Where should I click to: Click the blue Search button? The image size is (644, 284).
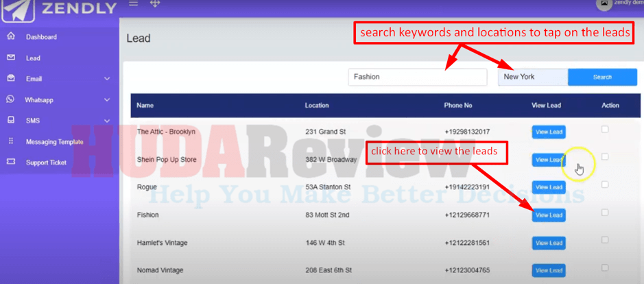coord(602,77)
